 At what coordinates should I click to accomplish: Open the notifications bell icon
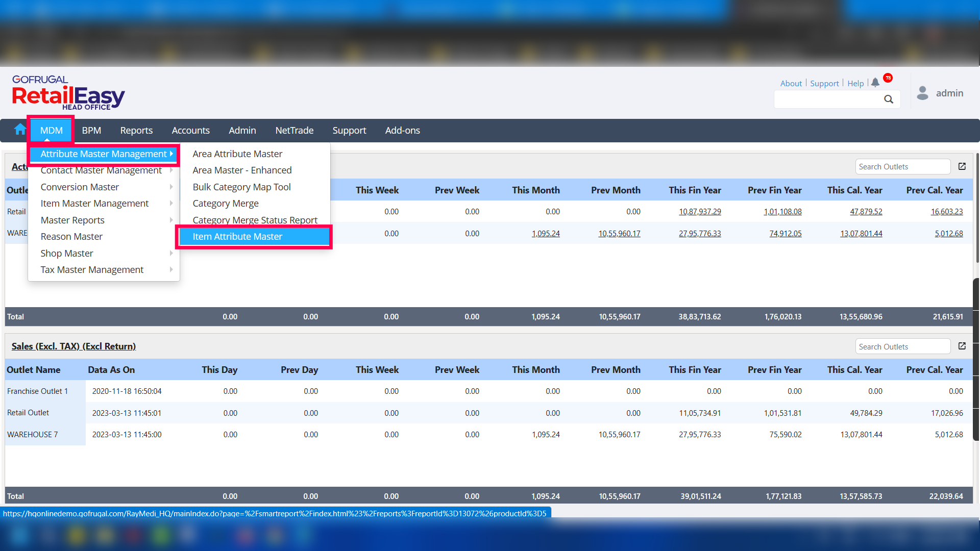(x=875, y=83)
